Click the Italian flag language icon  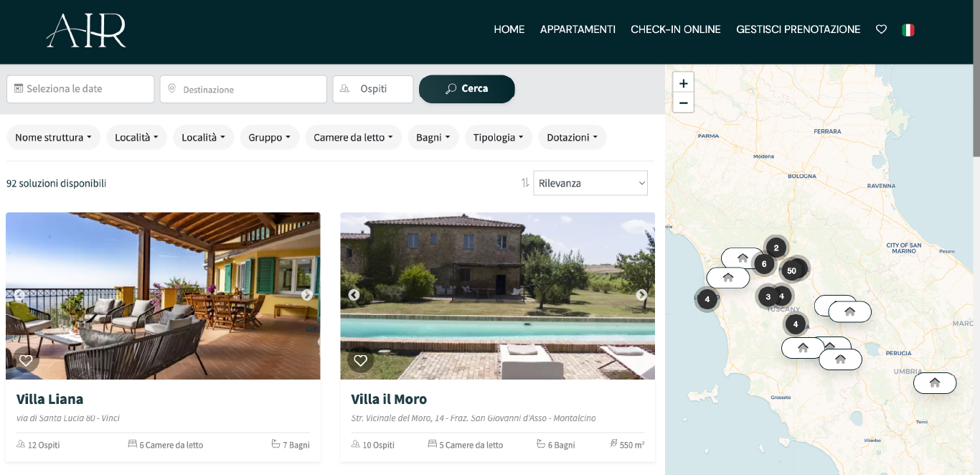tap(908, 29)
